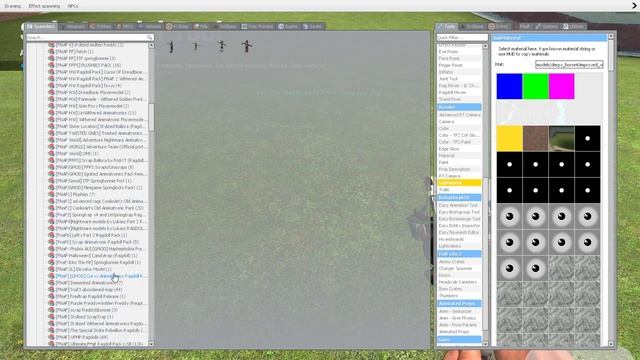Click the tool list scrollbar down arrow
This screenshot has height=360, width=640.
point(485,344)
